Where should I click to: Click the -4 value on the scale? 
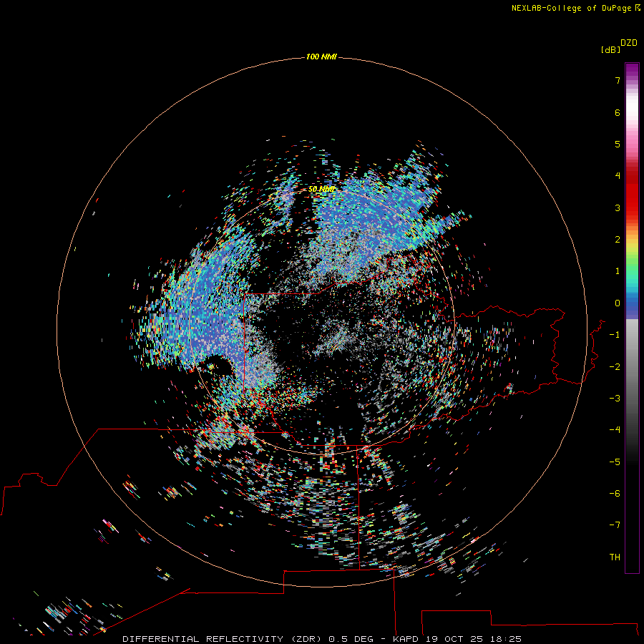coord(615,430)
